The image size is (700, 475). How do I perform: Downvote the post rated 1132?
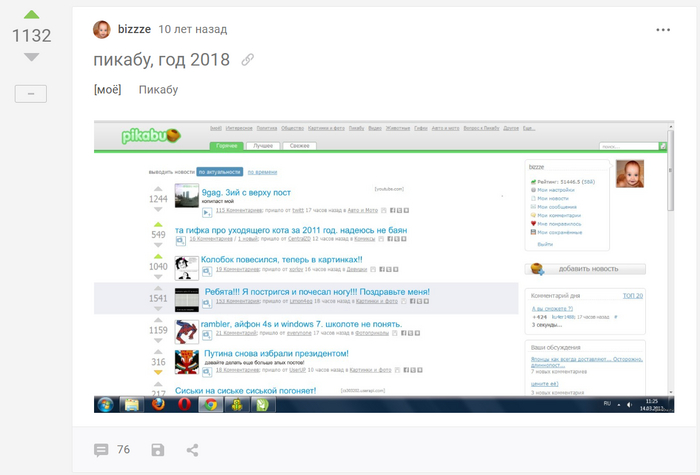[31, 57]
